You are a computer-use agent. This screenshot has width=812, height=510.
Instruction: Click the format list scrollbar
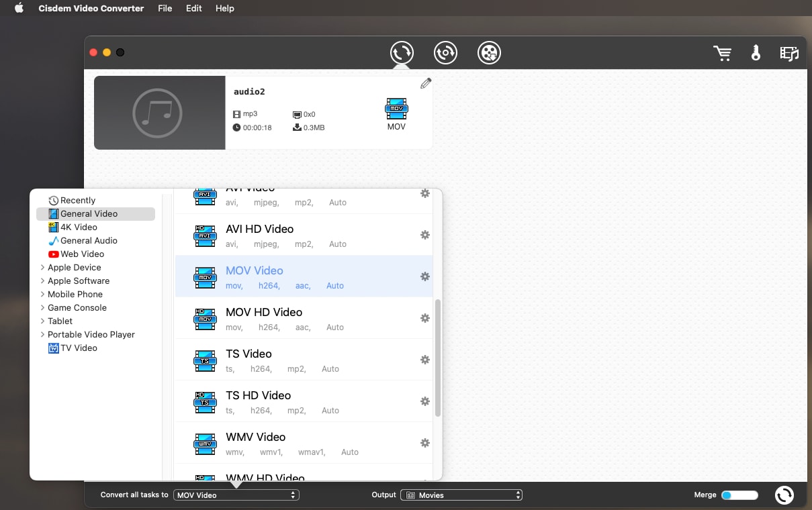click(x=438, y=358)
